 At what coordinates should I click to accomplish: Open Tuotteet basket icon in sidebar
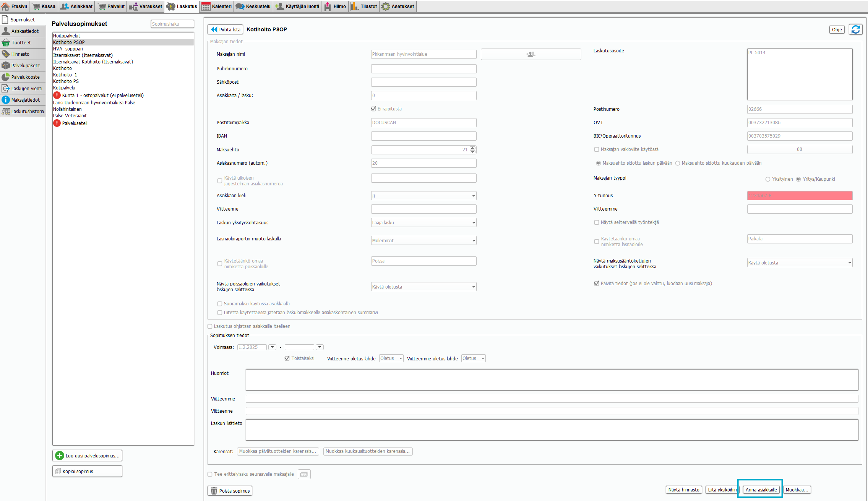[6, 42]
